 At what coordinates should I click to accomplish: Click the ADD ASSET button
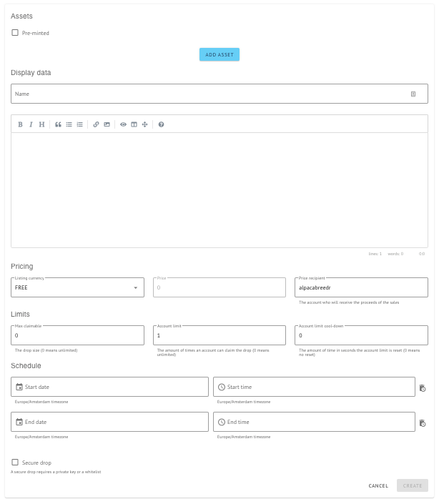tap(219, 54)
